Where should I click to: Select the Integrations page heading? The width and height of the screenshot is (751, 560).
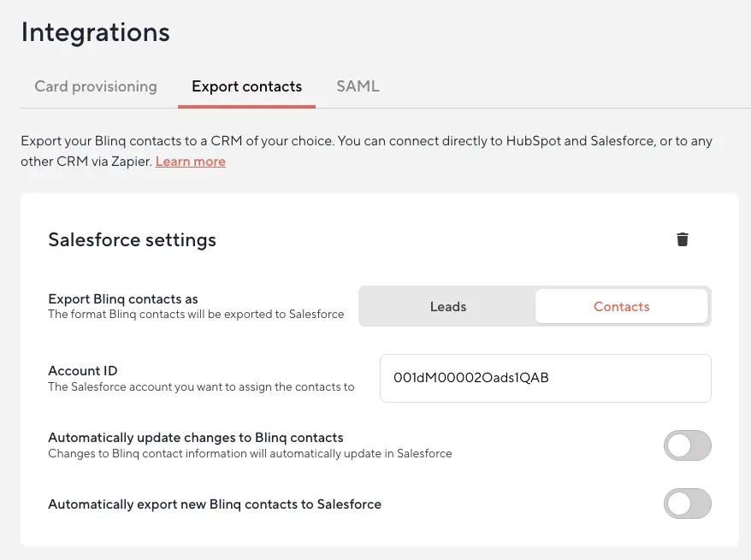(x=95, y=32)
